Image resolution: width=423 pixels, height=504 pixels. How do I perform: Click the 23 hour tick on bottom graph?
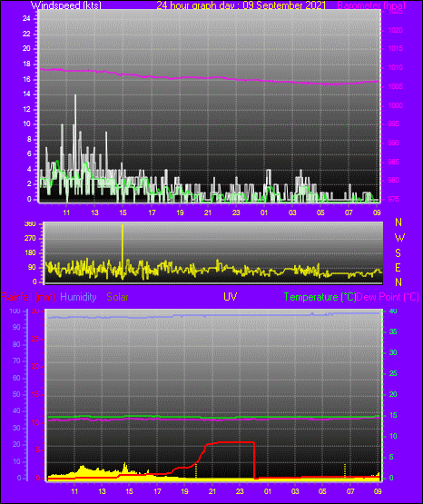[x=240, y=491]
